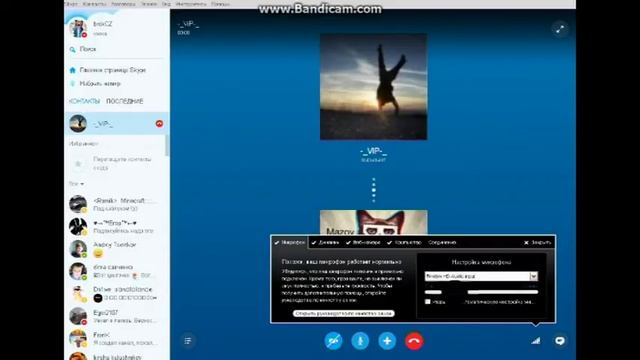Click the microphone level indicator bar

pyautogui.click(x=433, y=292)
